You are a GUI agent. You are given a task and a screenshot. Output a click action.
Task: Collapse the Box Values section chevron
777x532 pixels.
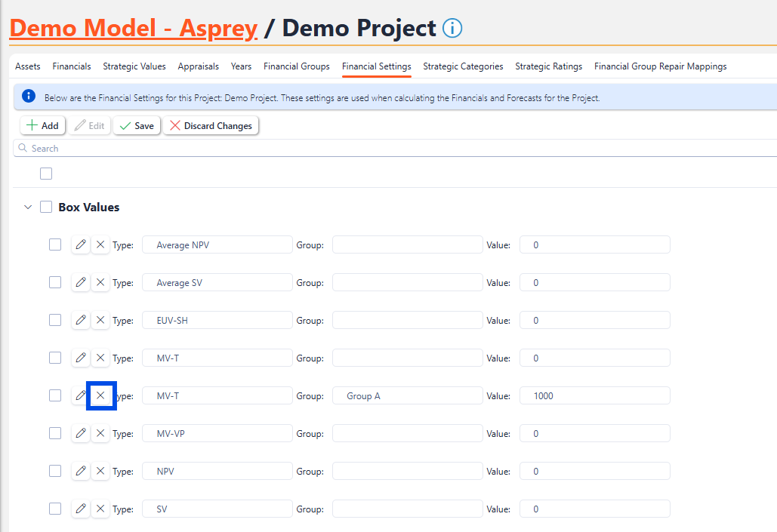click(28, 207)
